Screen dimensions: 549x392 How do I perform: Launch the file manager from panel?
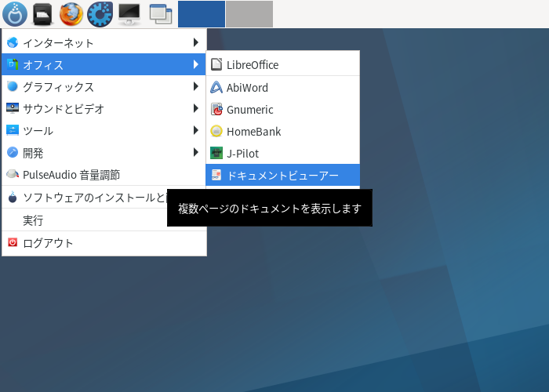point(42,14)
